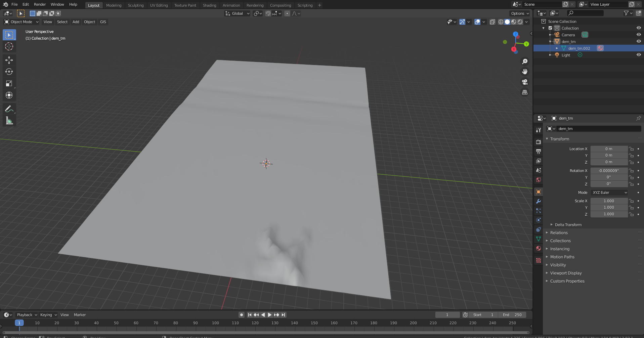This screenshot has width=644, height=338.
Task: Toggle visibility of dem_tm in outliner
Action: [x=639, y=41]
